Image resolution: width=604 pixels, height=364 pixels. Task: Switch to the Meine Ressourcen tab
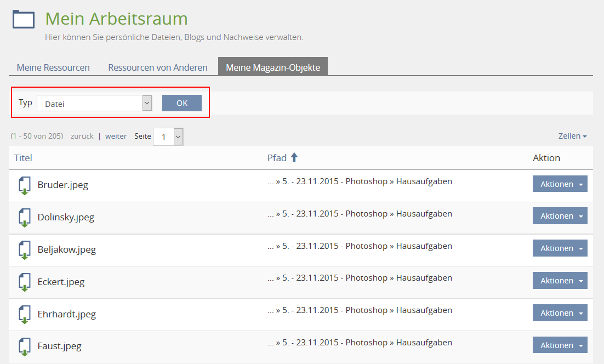[x=53, y=67]
